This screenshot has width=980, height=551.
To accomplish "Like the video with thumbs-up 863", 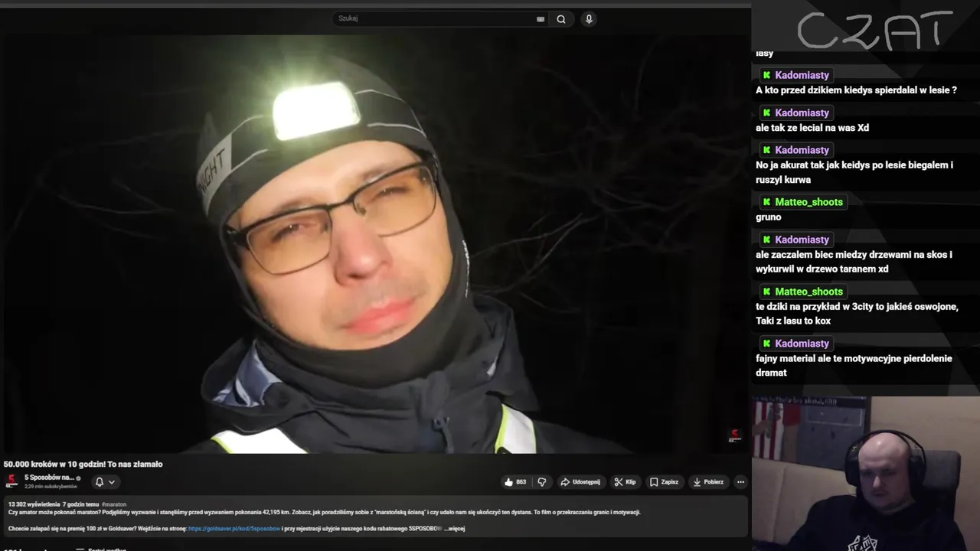I will [515, 482].
